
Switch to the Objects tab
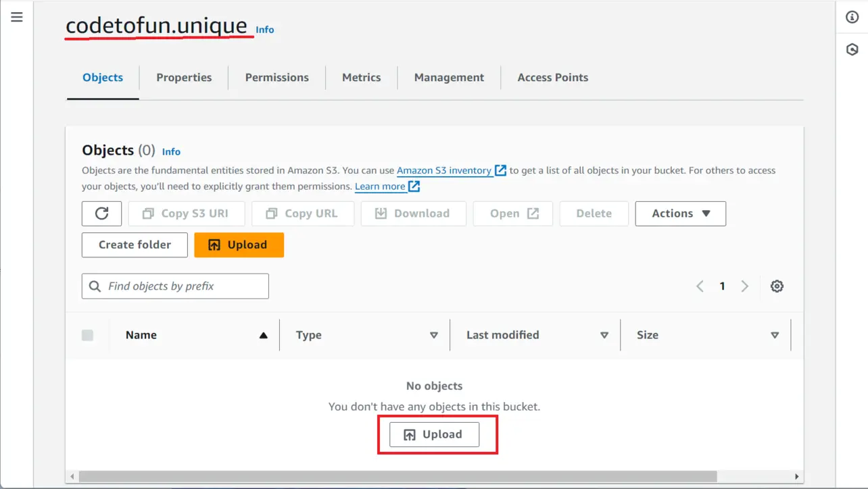point(103,78)
